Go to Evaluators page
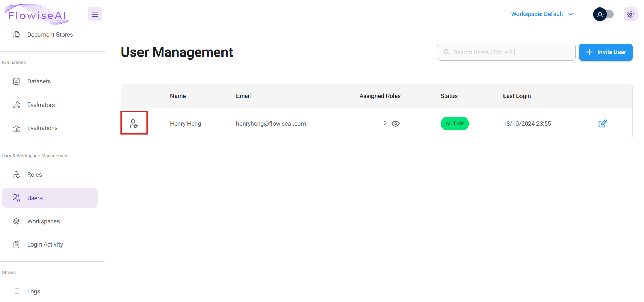 pos(41,105)
